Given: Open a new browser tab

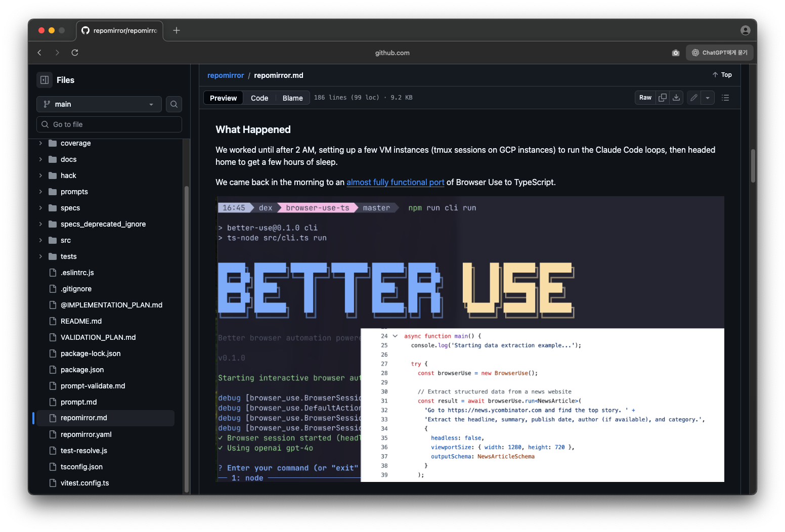Looking at the screenshot, I should (x=177, y=30).
